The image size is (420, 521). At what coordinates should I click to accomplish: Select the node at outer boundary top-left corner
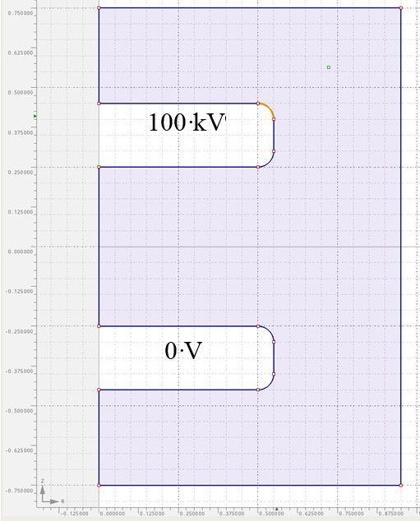99,7
